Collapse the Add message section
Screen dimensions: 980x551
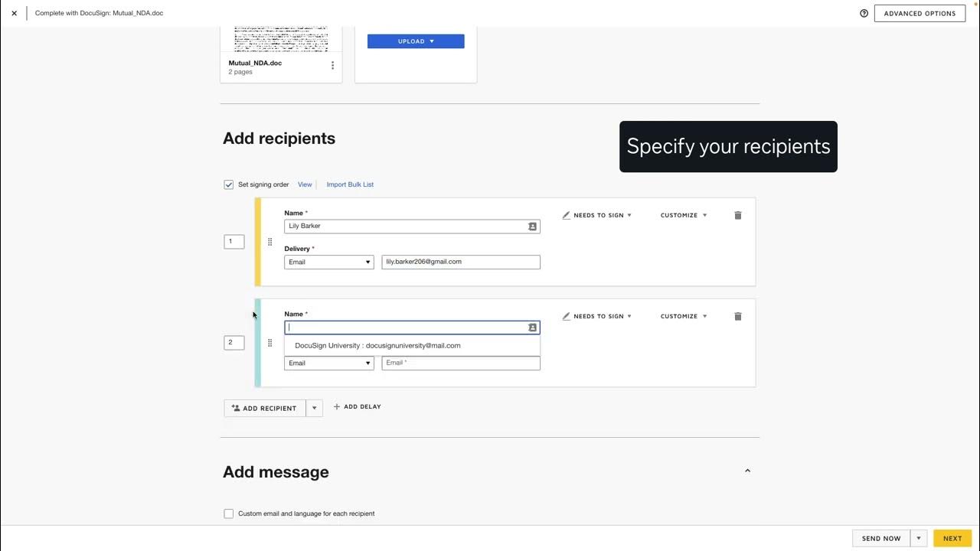pyautogui.click(x=747, y=471)
